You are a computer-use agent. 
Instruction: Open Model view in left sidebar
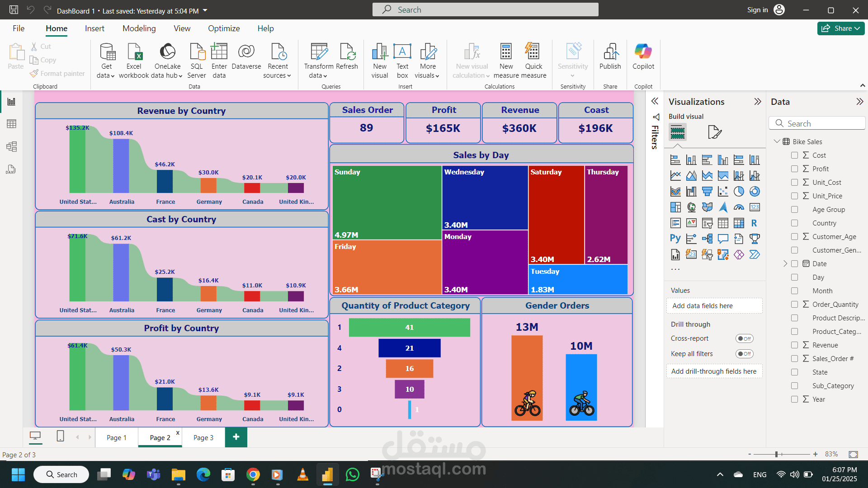tap(11, 146)
